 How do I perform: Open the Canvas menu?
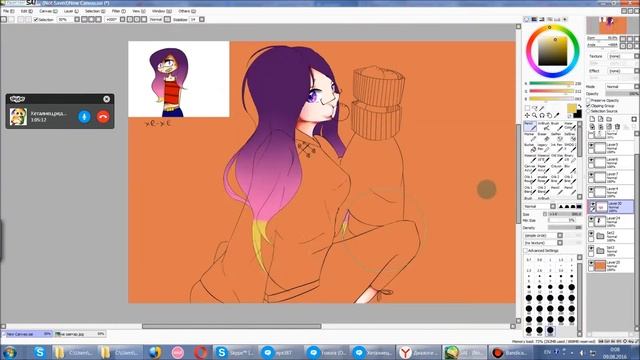[x=49, y=11]
